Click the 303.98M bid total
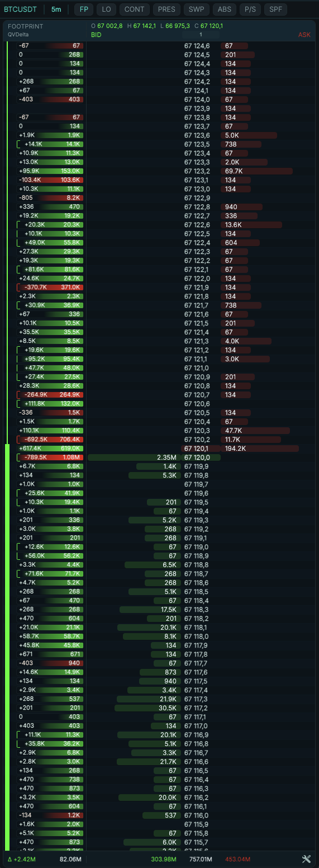 click(x=164, y=859)
